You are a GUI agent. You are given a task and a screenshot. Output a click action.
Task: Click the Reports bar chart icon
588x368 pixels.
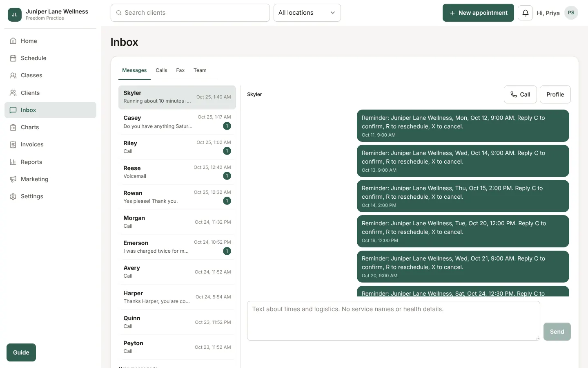(x=13, y=162)
